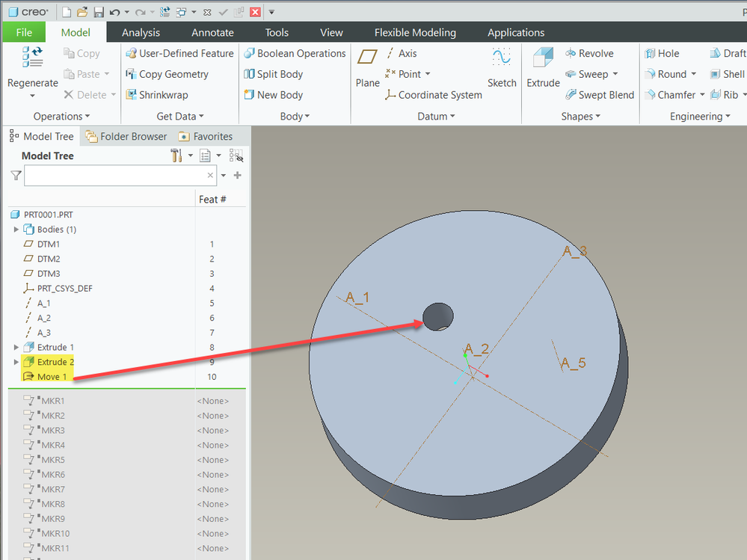Expand the Extrude 1 feature node

(x=16, y=348)
